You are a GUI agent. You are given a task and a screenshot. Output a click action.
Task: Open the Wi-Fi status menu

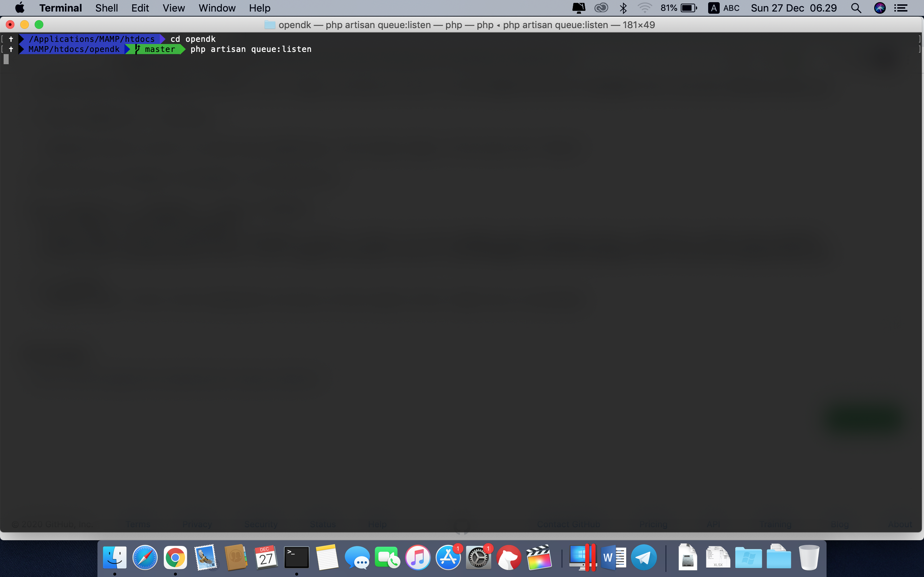(x=644, y=8)
